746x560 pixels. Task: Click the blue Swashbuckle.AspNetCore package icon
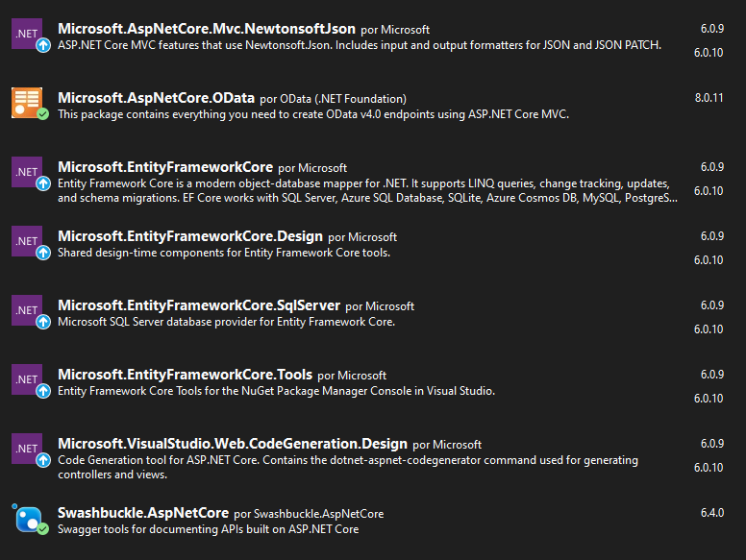pos(29,519)
